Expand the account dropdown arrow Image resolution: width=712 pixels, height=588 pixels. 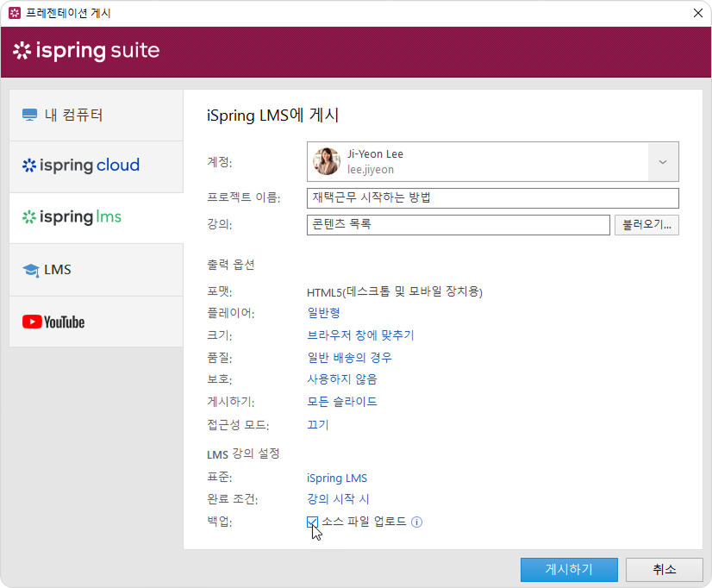pos(663,161)
